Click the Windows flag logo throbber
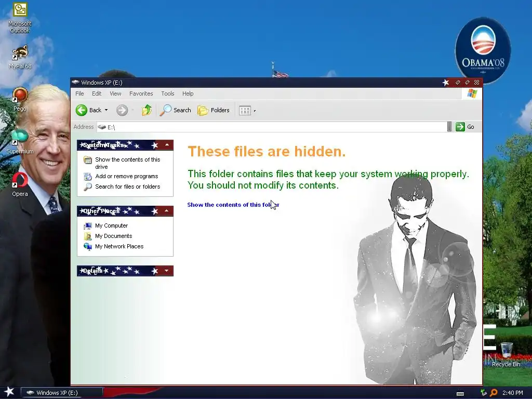Viewport: 532px width, 399px height. pyautogui.click(x=472, y=94)
